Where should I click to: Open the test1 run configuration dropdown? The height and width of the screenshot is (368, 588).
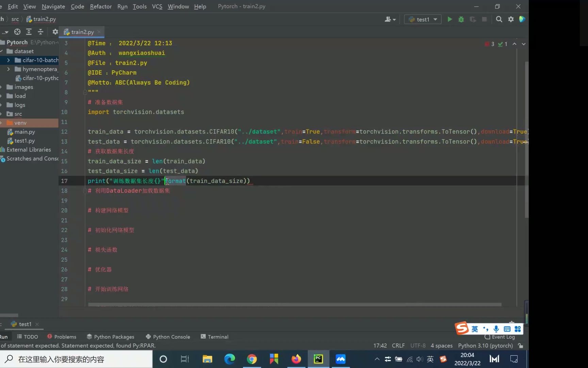[x=423, y=19]
